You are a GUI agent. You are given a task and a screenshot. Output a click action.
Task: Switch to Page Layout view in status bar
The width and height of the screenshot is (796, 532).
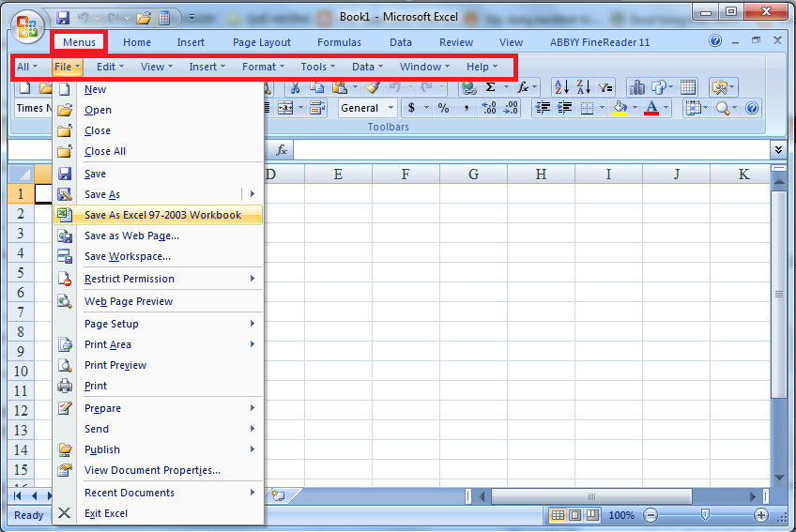point(574,515)
